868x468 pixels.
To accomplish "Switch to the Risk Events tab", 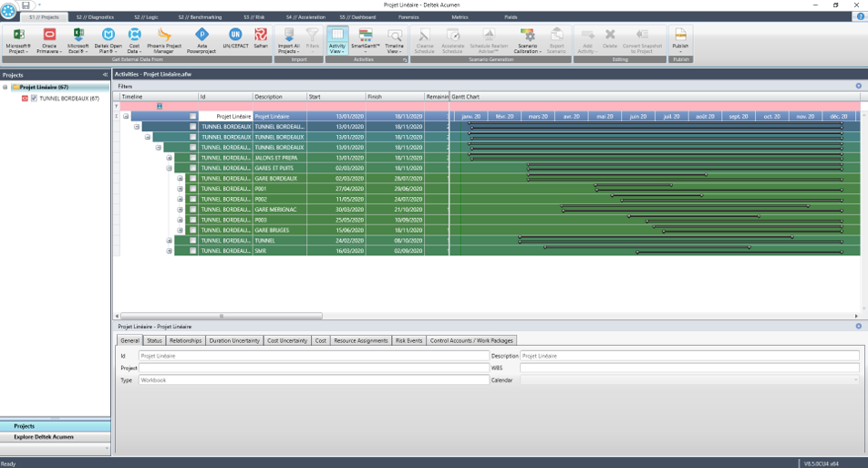I will [x=408, y=340].
